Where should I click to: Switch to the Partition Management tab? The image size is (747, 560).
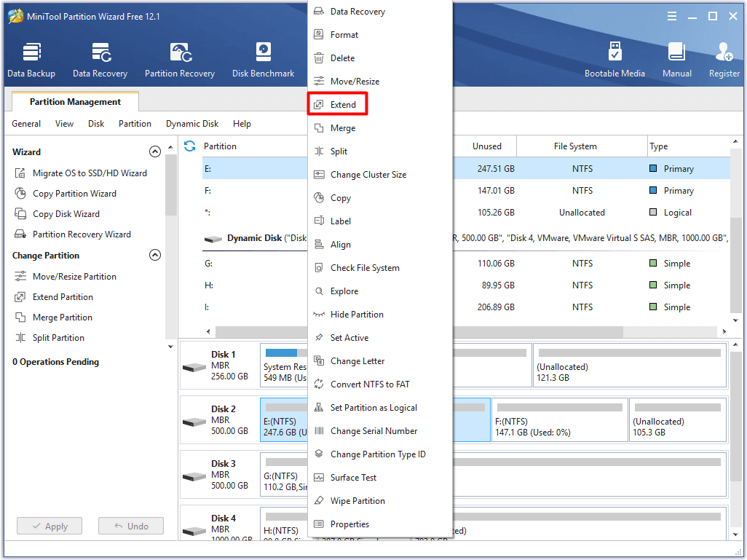(75, 101)
